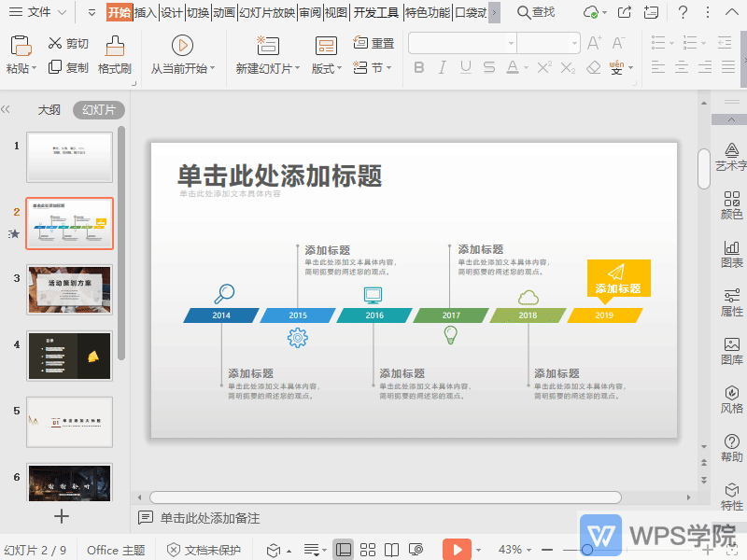
Task: Click 文档未保护 in the status bar
Action: pyautogui.click(x=204, y=550)
